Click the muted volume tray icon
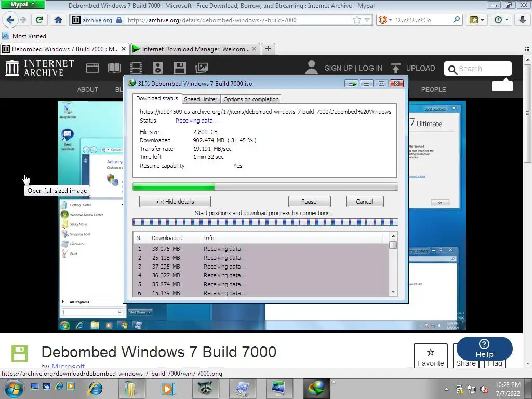532x399 pixels. coord(484,390)
